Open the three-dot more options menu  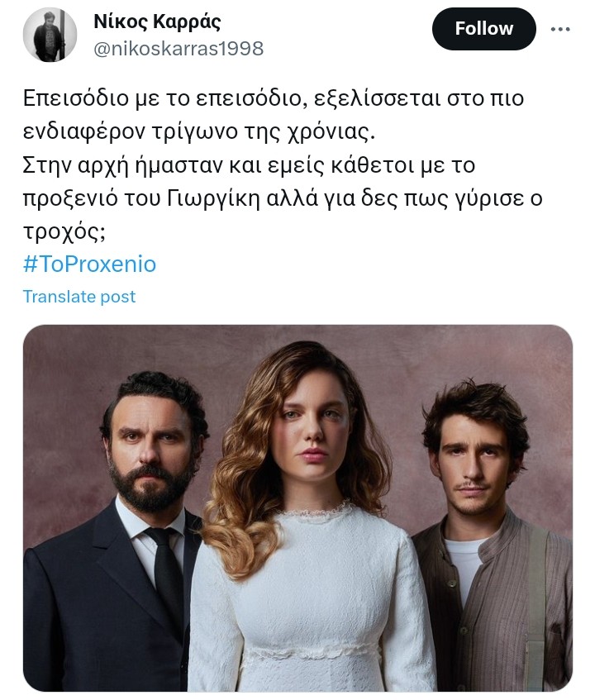click(560, 29)
